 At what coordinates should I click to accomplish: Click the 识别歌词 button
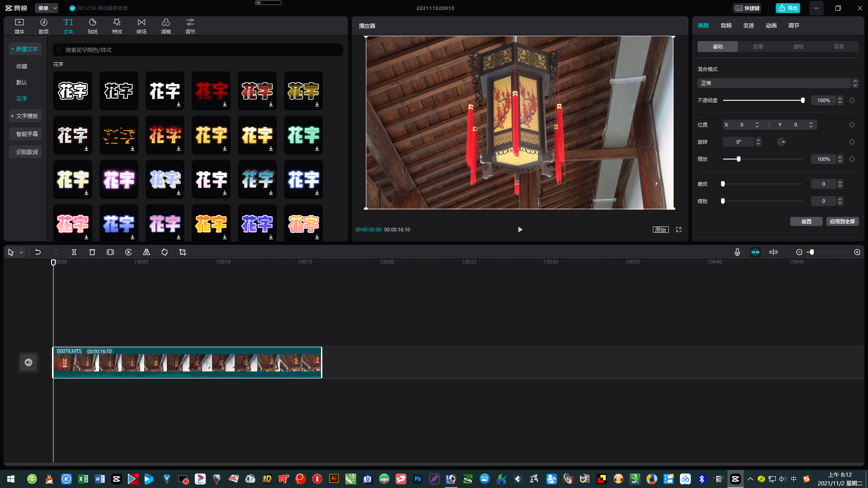pyautogui.click(x=25, y=152)
